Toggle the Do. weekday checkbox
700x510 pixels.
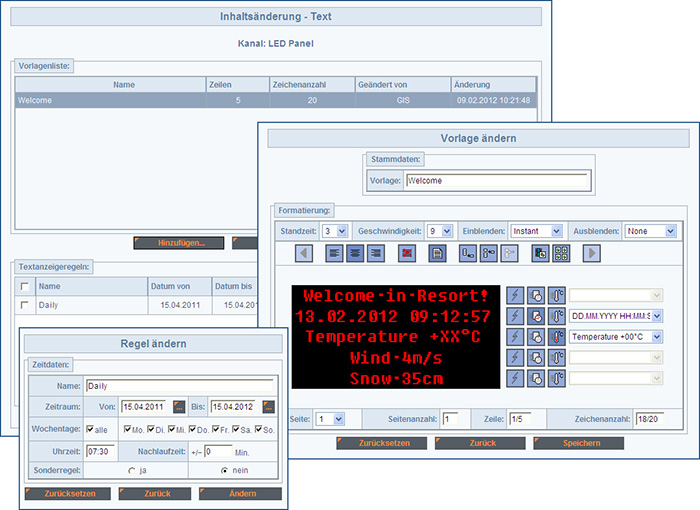[x=192, y=429]
